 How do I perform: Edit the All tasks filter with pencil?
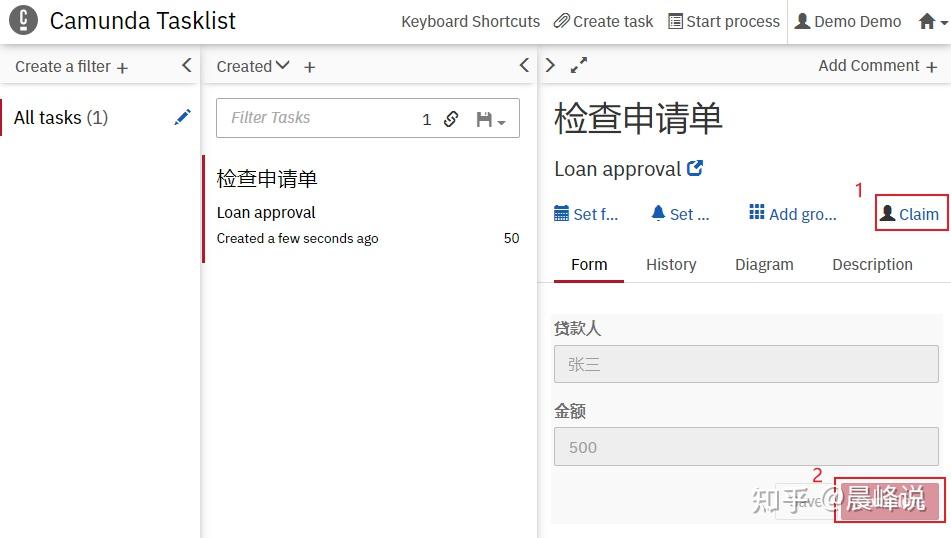pos(182,117)
